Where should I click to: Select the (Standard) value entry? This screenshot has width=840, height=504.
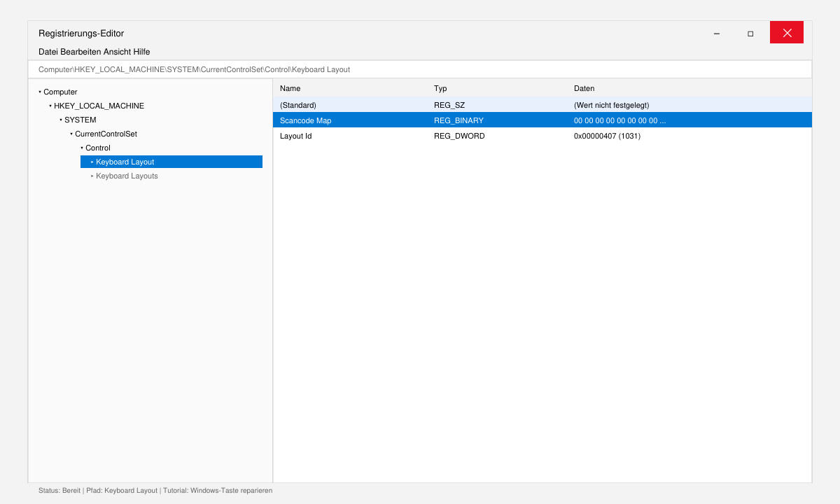542,105
